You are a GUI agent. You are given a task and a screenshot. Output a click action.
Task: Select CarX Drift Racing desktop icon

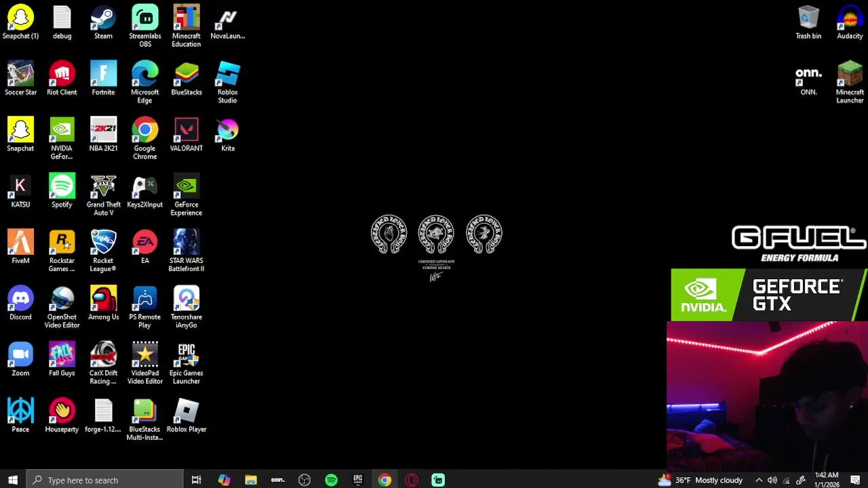(103, 364)
